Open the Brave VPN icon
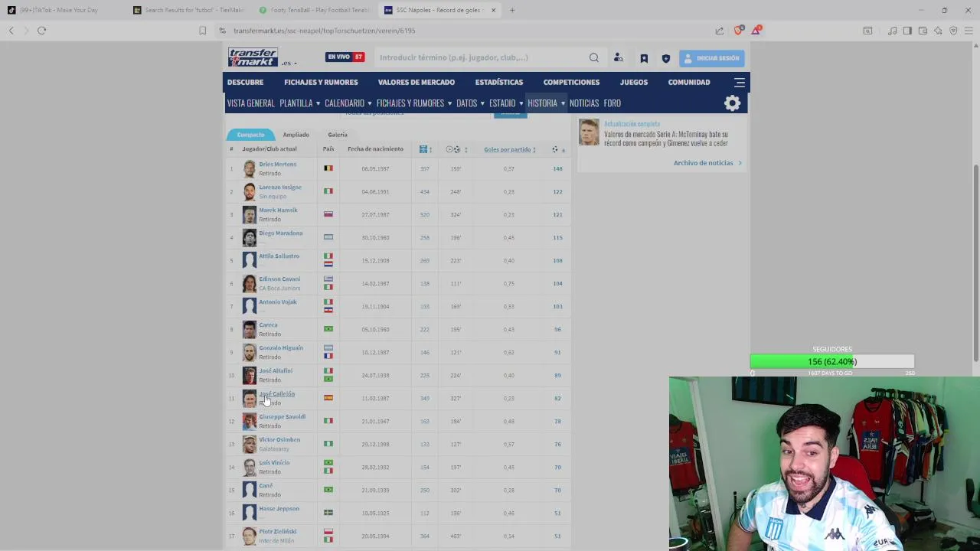The width and height of the screenshot is (980, 551). [x=953, y=31]
